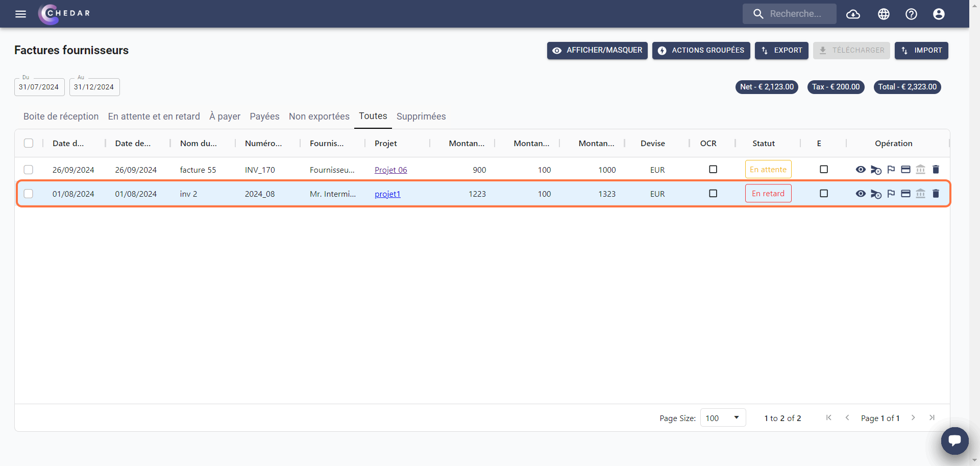This screenshot has height=466, width=980.
Task: Click the En attente status badge
Action: tap(768, 169)
